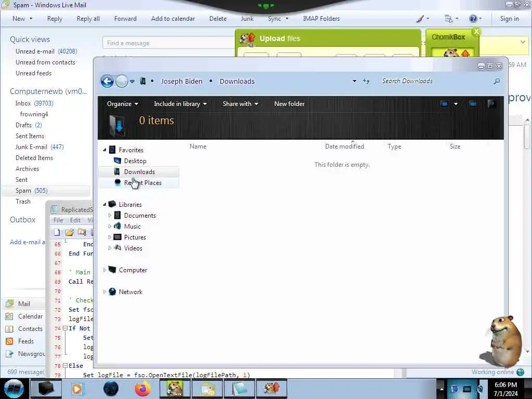The image size is (532, 399).
Task: Select Recent Places under Favorites
Action: pyautogui.click(x=142, y=183)
